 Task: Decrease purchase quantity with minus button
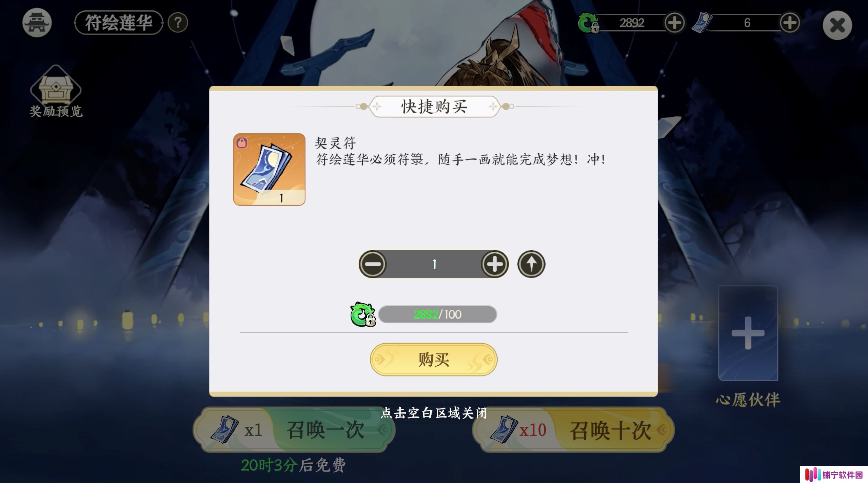(373, 264)
